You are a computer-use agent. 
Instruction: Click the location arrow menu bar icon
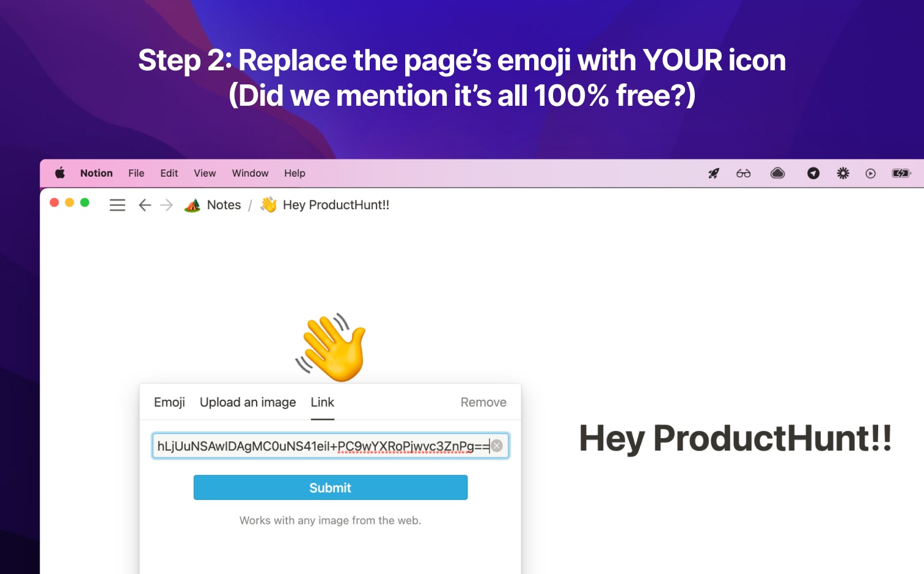click(813, 174)
